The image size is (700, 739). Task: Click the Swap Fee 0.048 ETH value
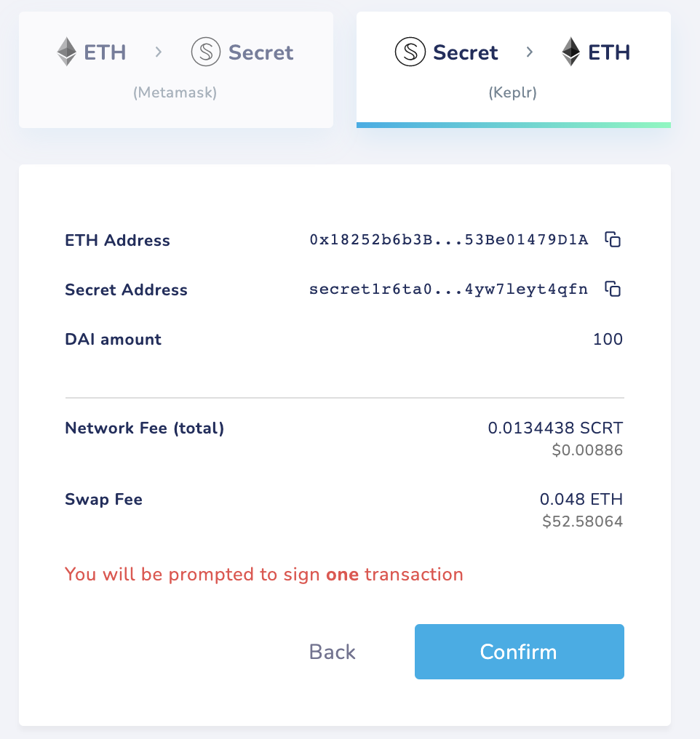coord(581,499)
